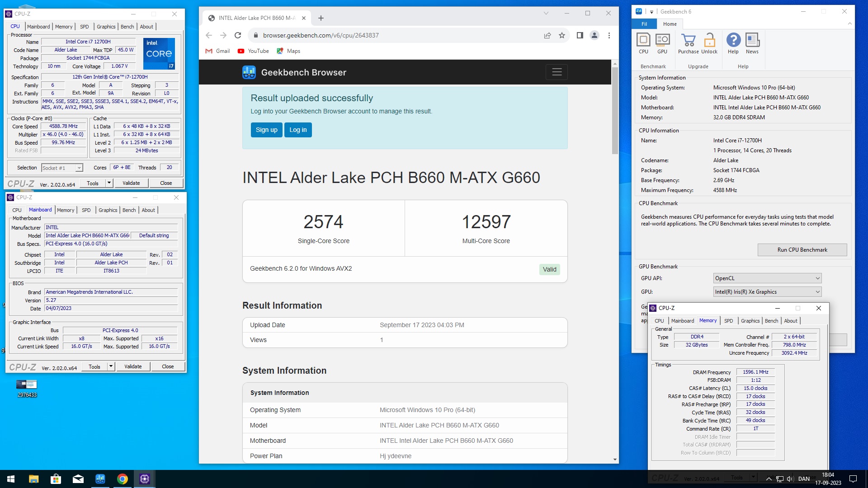Open the Mail app from the taskbar
This screenshot has width=868, height=488.
(78, 479)
